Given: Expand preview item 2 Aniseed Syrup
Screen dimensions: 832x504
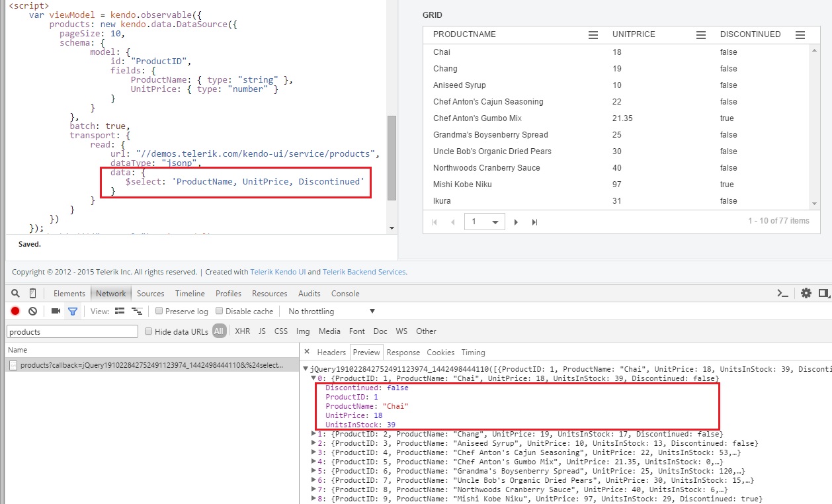Looking at the screenshot, I should (x=314, y=443).
